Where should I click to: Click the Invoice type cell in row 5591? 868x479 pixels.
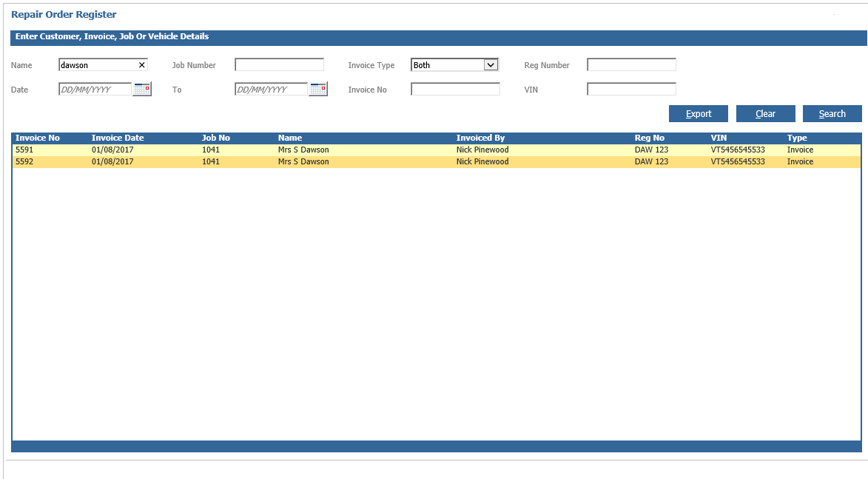point(801,150)
